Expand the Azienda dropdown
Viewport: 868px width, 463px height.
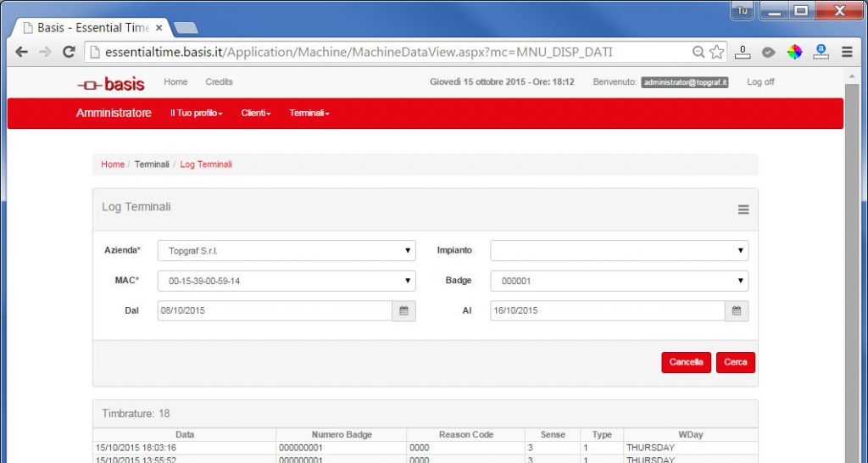point(287,251)
